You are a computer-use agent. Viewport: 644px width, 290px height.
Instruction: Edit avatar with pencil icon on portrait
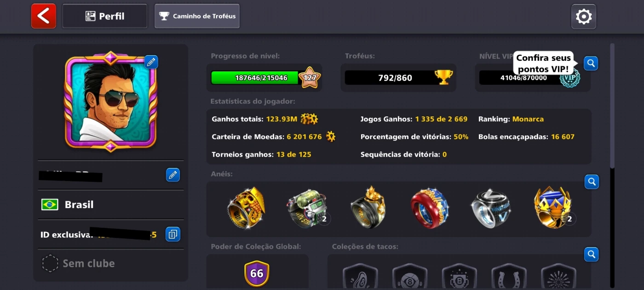pyautogui.click(x=151, y=62)
